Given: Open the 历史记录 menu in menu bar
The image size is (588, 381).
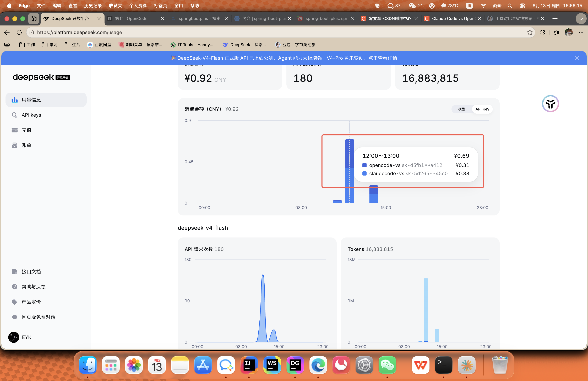Looking at the screenshot, I should pos(93,6).
